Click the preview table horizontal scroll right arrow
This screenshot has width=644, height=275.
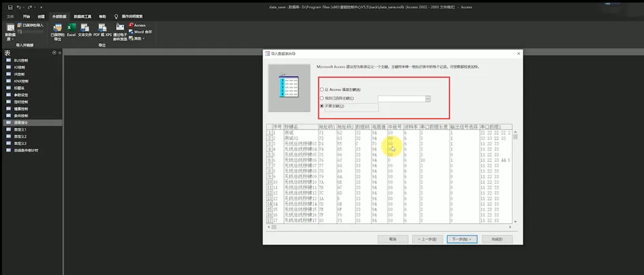click(x=510, y=226)
